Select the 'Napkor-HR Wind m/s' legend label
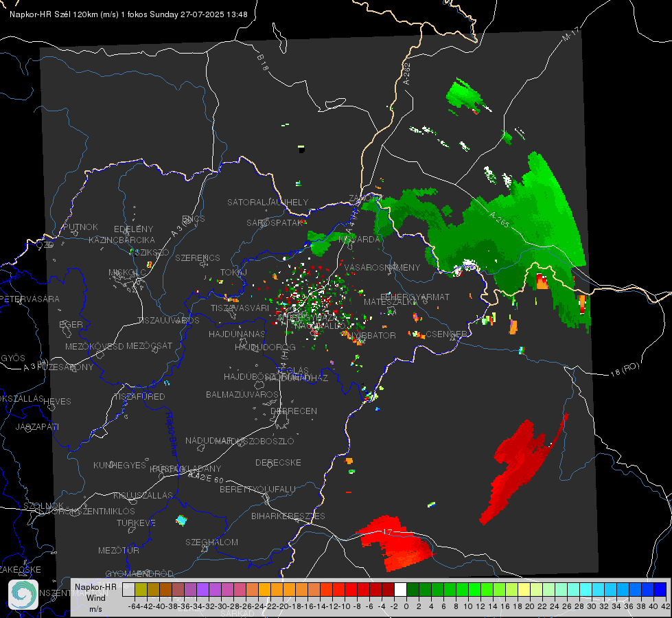 tap(95, 597)
